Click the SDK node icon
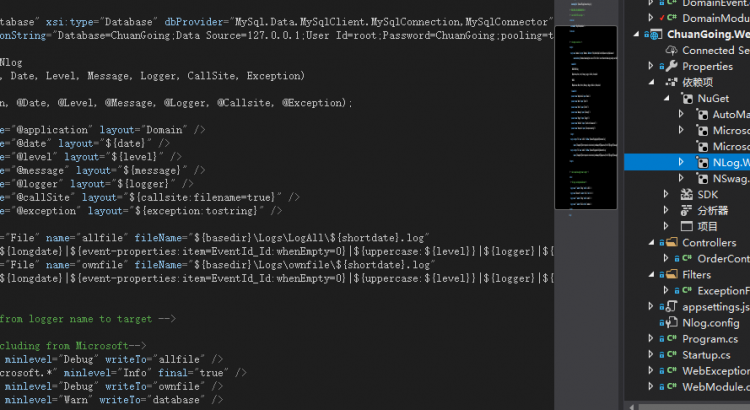Viewport: 750px width, 410px height. tap(685, 194)
